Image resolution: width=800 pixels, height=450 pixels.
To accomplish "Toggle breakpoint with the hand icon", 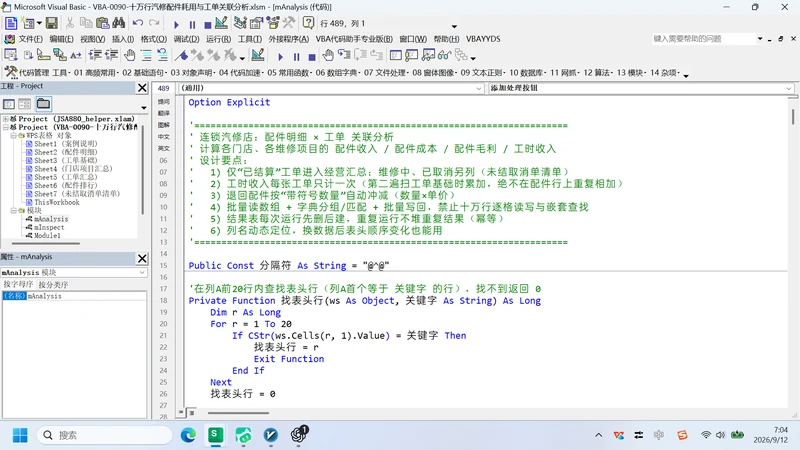I will tap(130, 55).
